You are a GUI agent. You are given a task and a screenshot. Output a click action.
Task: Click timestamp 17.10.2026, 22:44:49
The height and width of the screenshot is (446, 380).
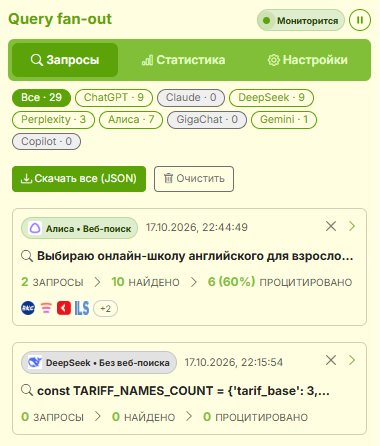point(197,228)
